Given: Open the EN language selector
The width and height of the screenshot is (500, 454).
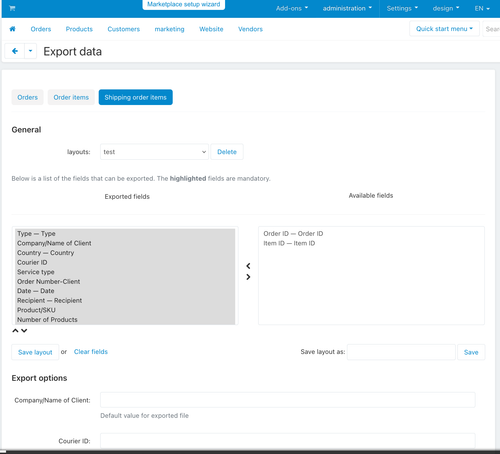Looking at the screenshot, I should tap(482, 8).
